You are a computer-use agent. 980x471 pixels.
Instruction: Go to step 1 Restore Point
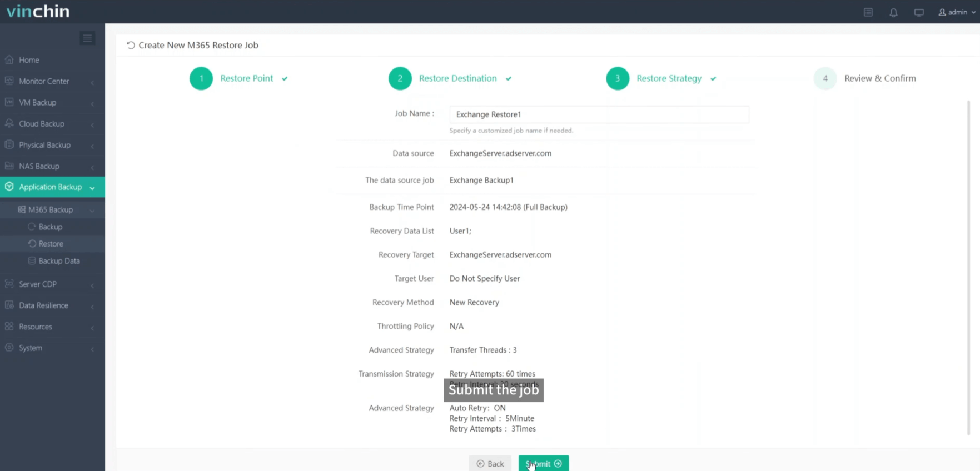[x=239, y=78]
